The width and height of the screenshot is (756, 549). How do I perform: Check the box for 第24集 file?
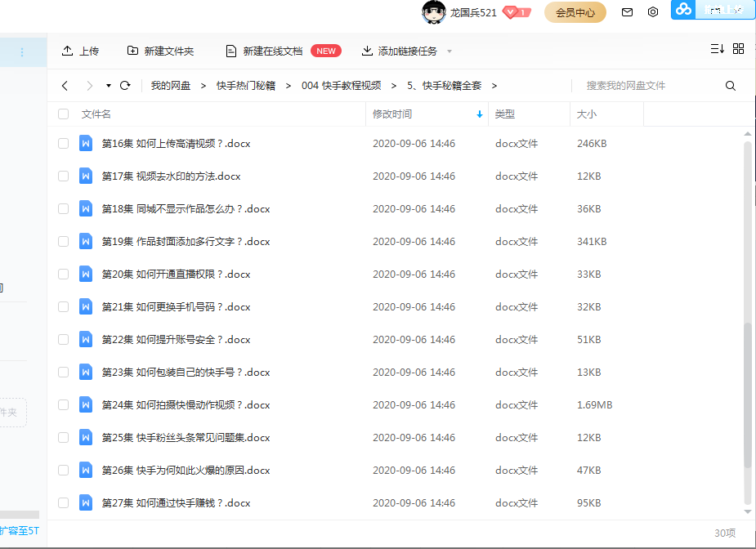pyautogui.click(x=63, y=405)
